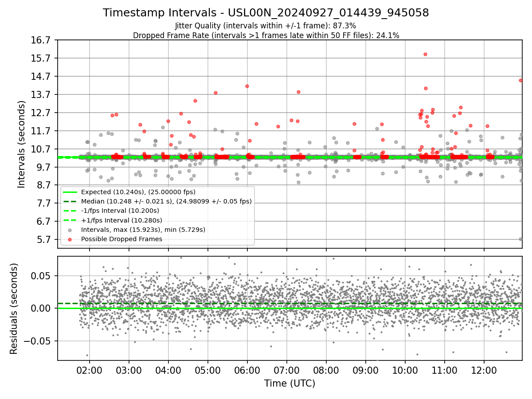
Task: Click the 'Intervals (seconds)' y-axis label
Action: pos(22,144)
